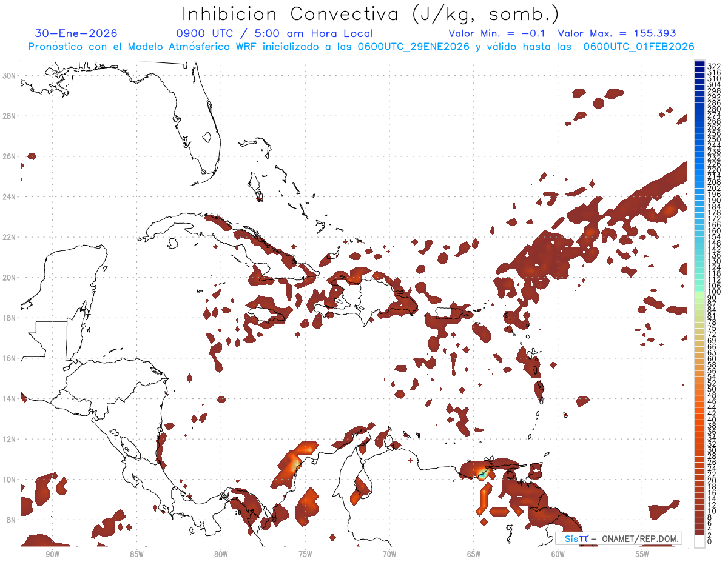Click the 55W longitude label

(x=642, y=555)
